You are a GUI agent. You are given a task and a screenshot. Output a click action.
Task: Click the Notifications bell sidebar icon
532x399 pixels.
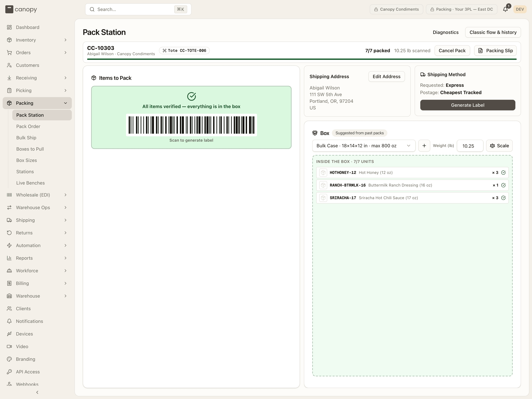click(9, 321)
